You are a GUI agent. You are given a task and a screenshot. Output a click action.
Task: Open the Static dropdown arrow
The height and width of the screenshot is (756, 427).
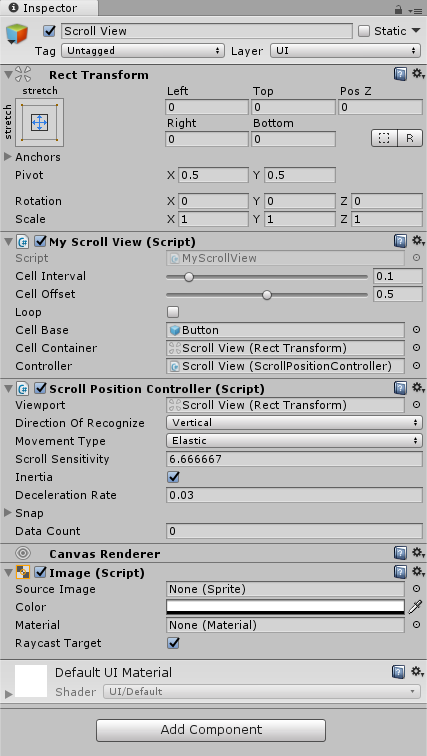tap(416, 31)
